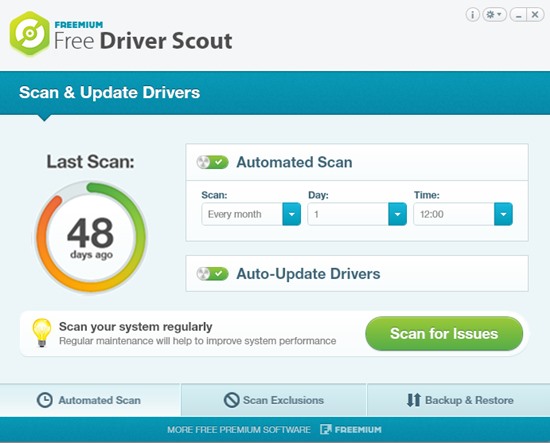The width and height of the screenshot is (550, 443).
Task: Click the Freemium logo icon in footer
Action: 326,430
